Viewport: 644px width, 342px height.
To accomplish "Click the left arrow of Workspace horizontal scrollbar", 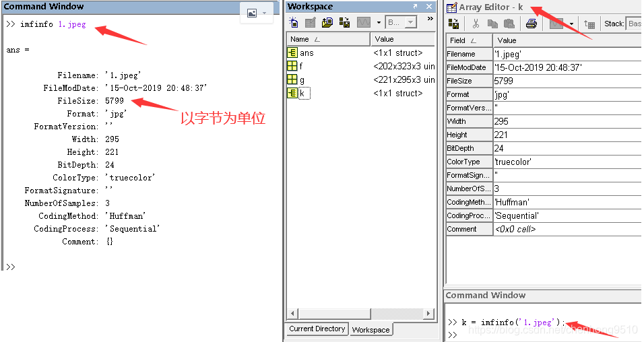I will click(292, 314).
